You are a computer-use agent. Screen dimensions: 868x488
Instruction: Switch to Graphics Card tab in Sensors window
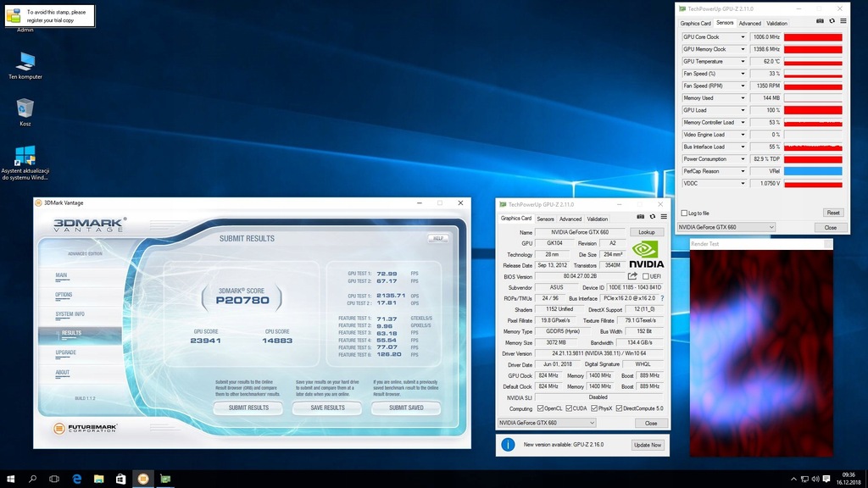pos(695,23)
